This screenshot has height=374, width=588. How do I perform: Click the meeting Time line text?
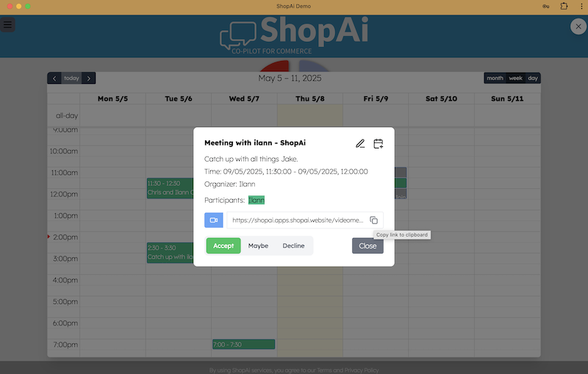click(286, 172)
